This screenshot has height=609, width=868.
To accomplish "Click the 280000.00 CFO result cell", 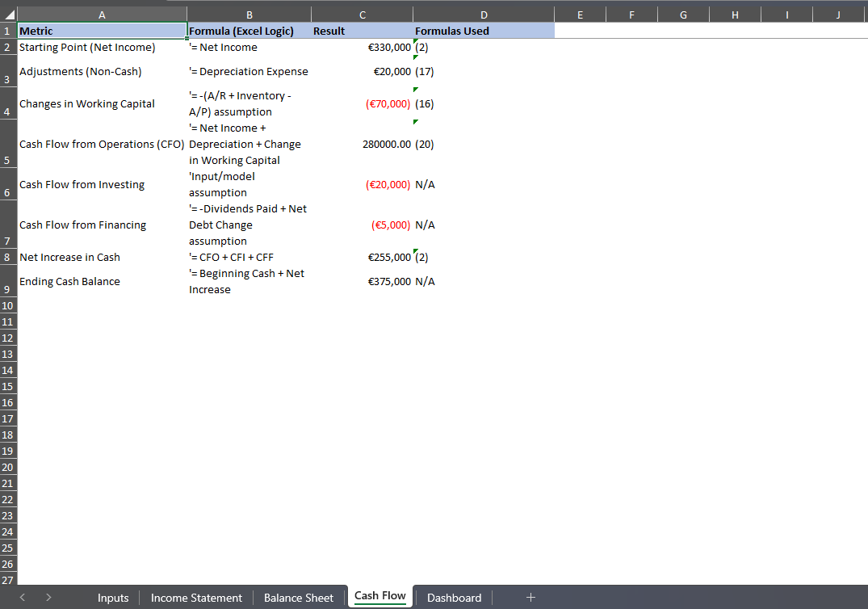I will click(362, 145).
